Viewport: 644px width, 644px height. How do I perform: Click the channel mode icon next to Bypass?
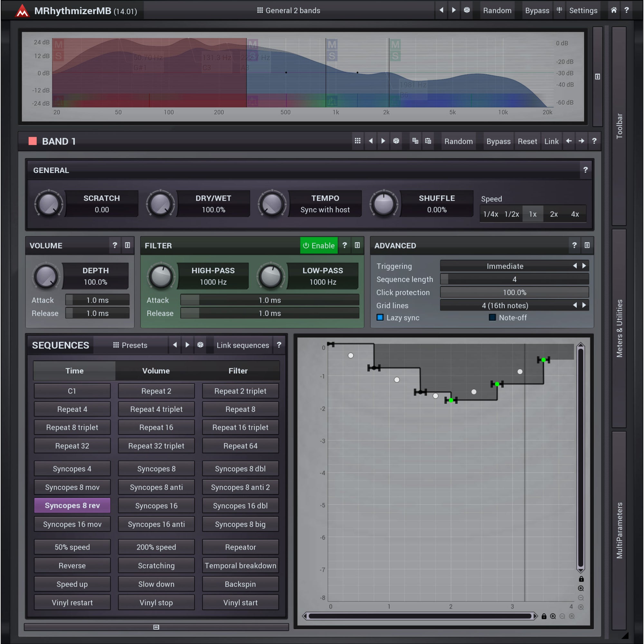point(559,10)
